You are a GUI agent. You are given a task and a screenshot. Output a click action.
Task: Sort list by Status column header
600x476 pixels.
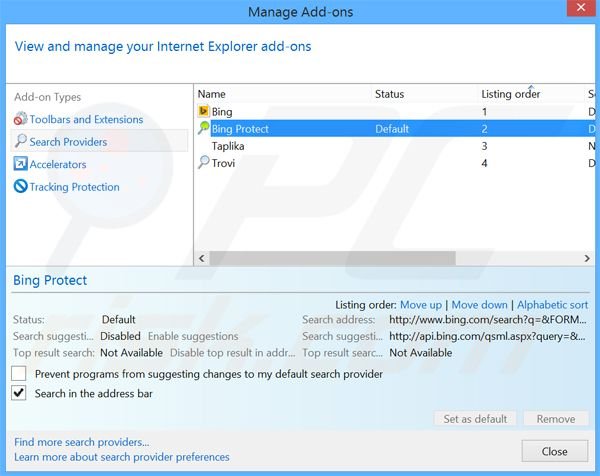click(390, 94)
